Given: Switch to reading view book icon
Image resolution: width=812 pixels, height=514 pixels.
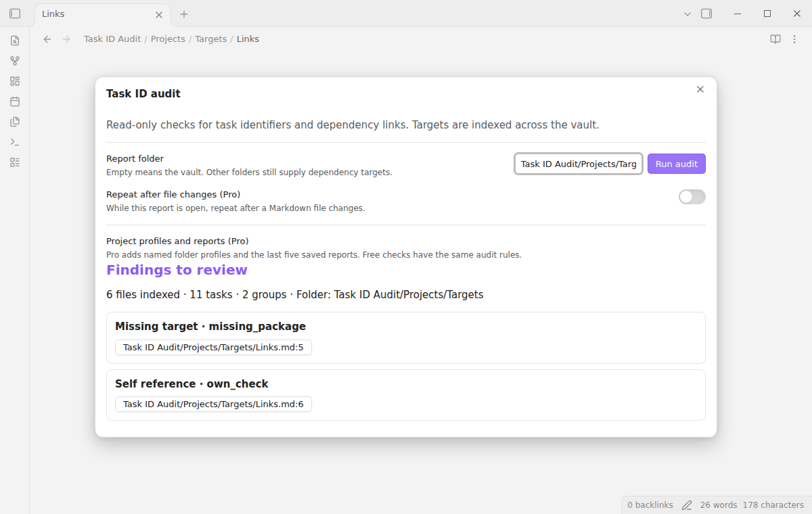Looking at the screenshot, I should click(775, 39).
